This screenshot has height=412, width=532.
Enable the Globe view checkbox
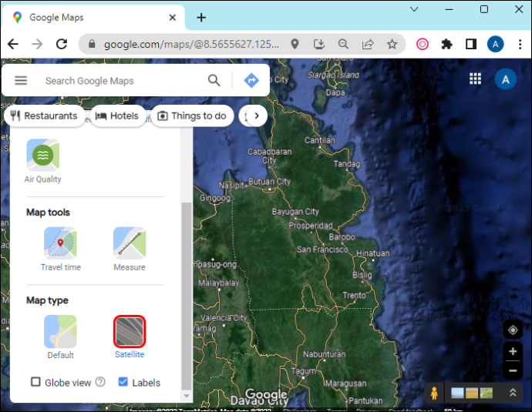click(35, 382)
